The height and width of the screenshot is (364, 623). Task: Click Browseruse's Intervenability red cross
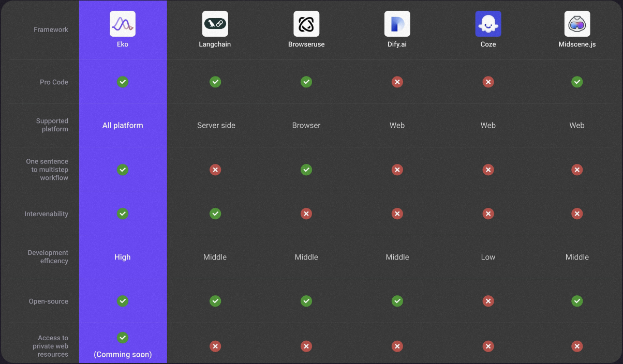[x=306, y=214]
